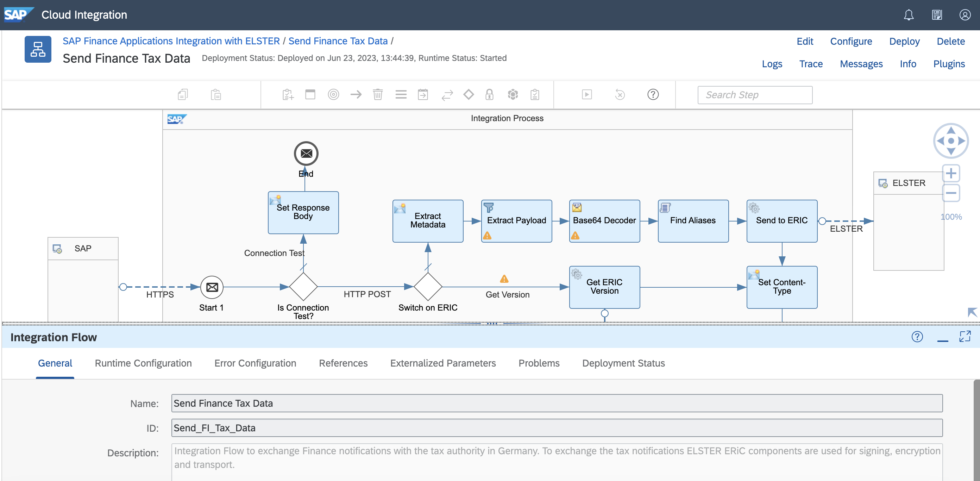Open the toolbar help question mark
The width and height of the screenshot is (980, 481).
(653, 94)
